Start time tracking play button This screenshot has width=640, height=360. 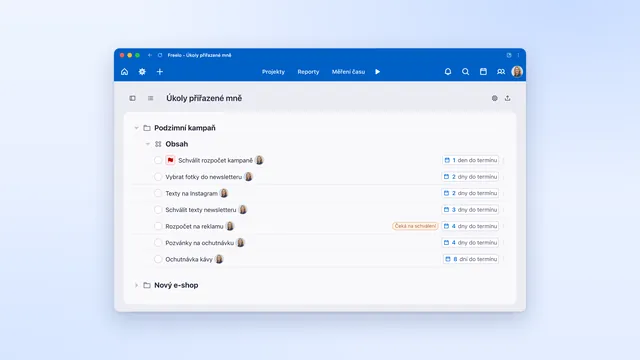point(378,72)
